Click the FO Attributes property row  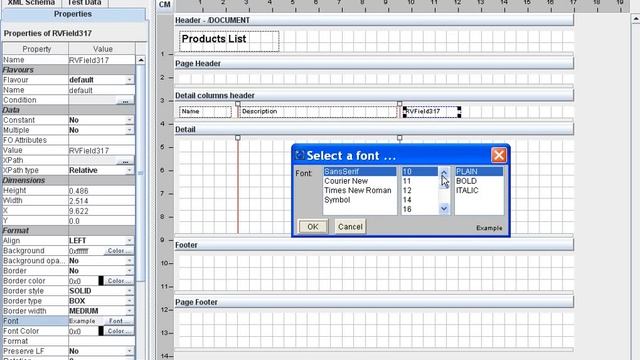point(69,140)
